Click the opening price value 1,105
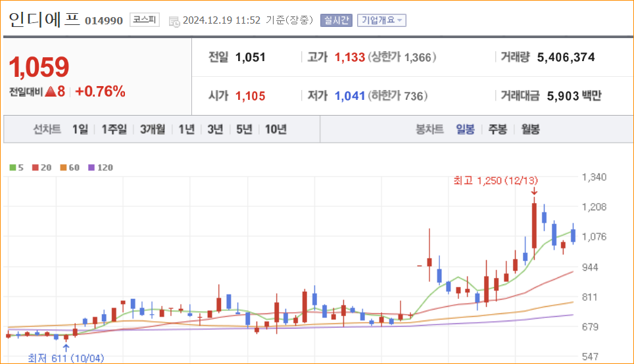The height and width of the screenshot is (364, 634). [251, 96]
